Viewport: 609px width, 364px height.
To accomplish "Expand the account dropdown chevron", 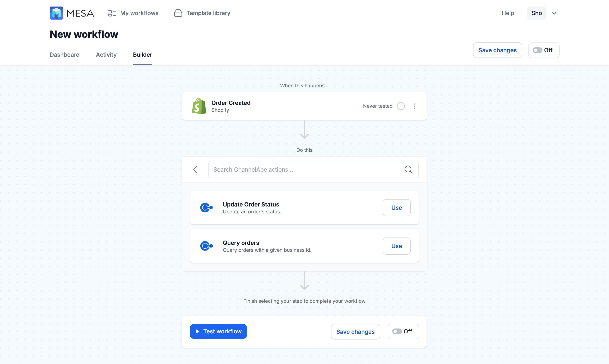I will [x=554, y=13].
